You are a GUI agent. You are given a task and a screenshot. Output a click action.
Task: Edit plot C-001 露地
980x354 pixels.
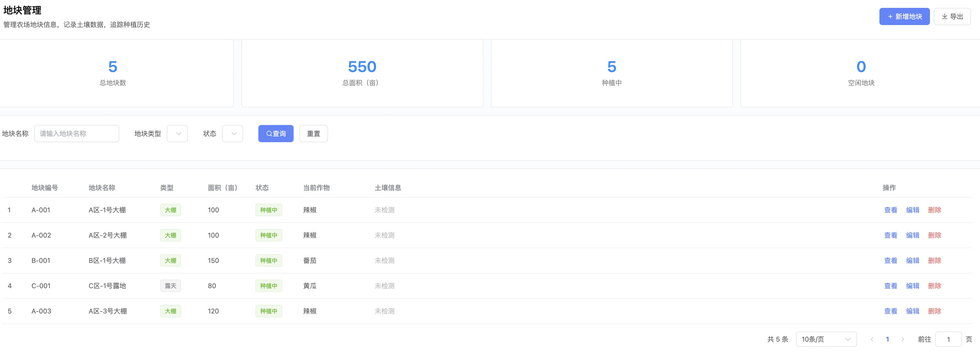click(x=912, y=286)
